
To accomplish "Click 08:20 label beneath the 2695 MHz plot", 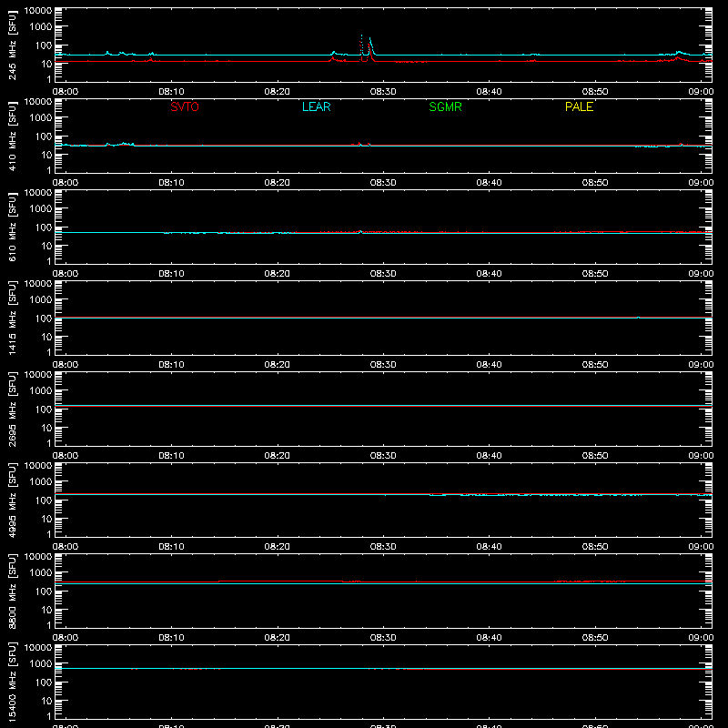I will tap(278, 456).
